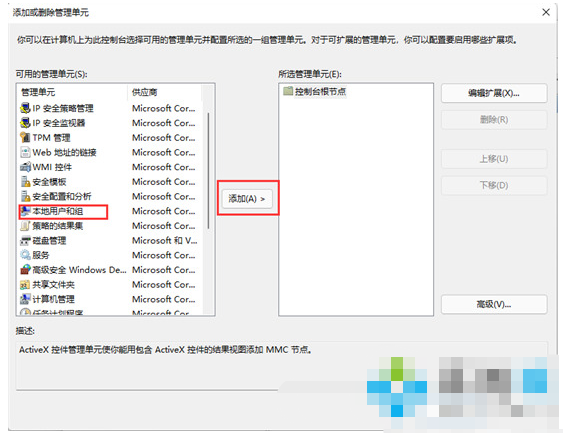
Task: Select 控制台根节点 in selected snap-ins
Action: [x=320, y=92]
